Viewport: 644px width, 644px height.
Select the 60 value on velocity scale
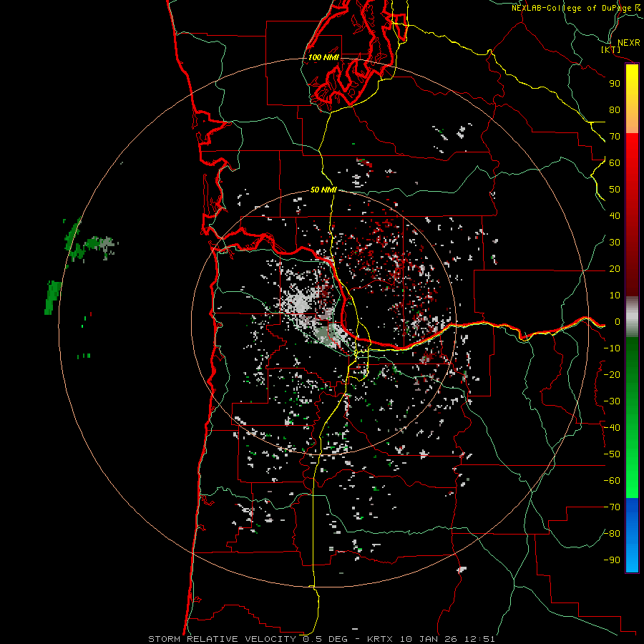[615, 163]
